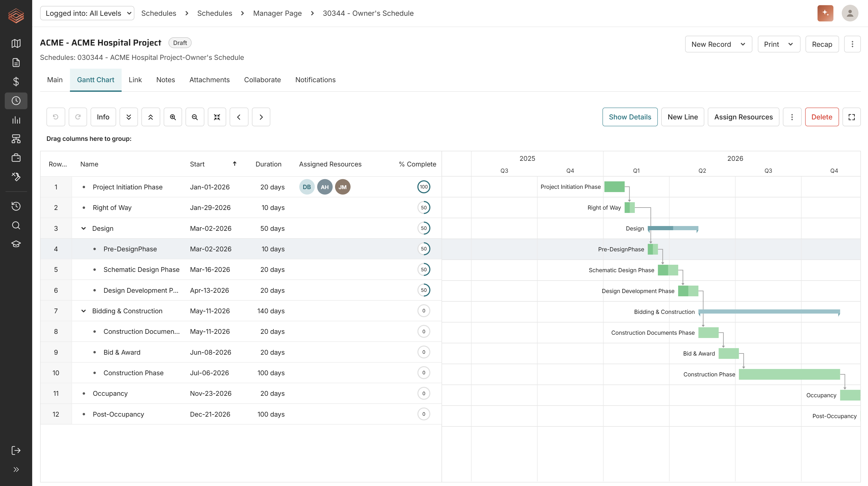This screenshot has height=486, width=868.
Task: Click Assign Resources button
Action: [x=743, y=117]
